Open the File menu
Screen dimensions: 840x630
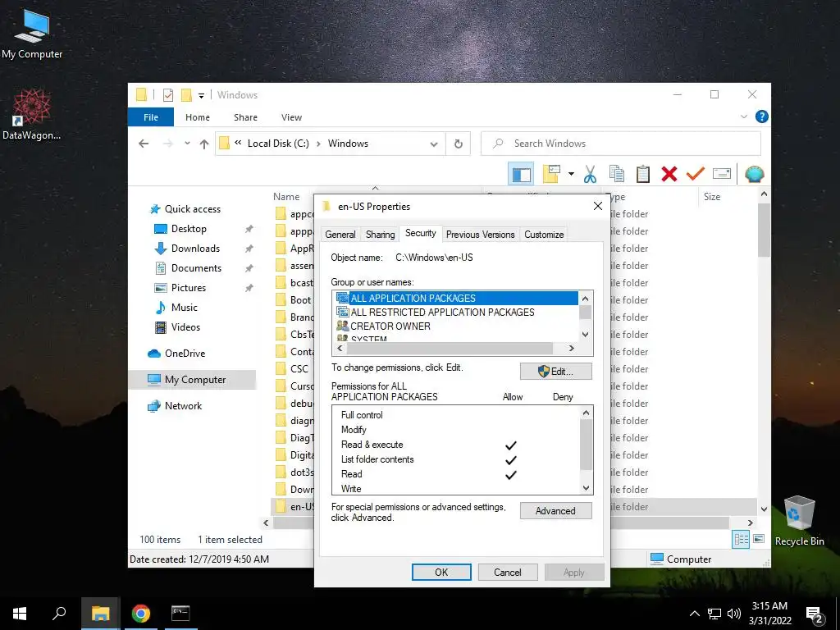[151, 117]
